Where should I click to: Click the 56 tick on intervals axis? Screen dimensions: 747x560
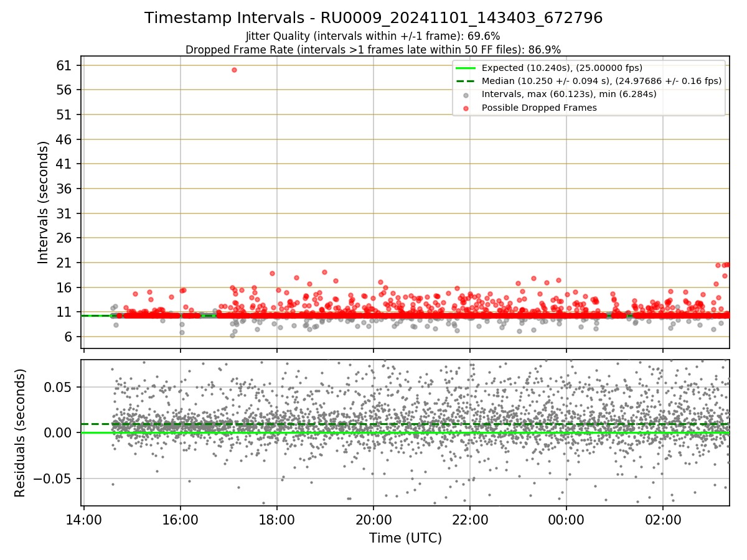pyautogui.click(x=65, y=90)
